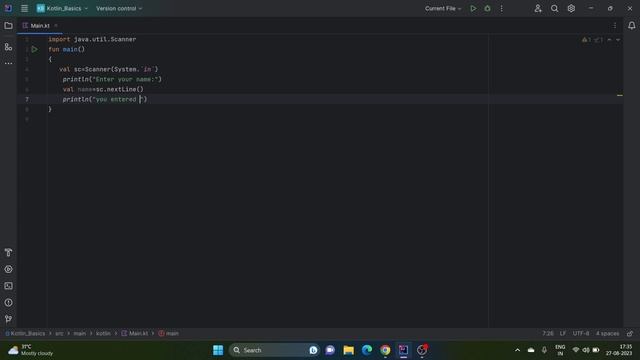640x360 pixels.
Task: Open the Git version control tool window
Action: pyautogui.click(x=8, y=319)
